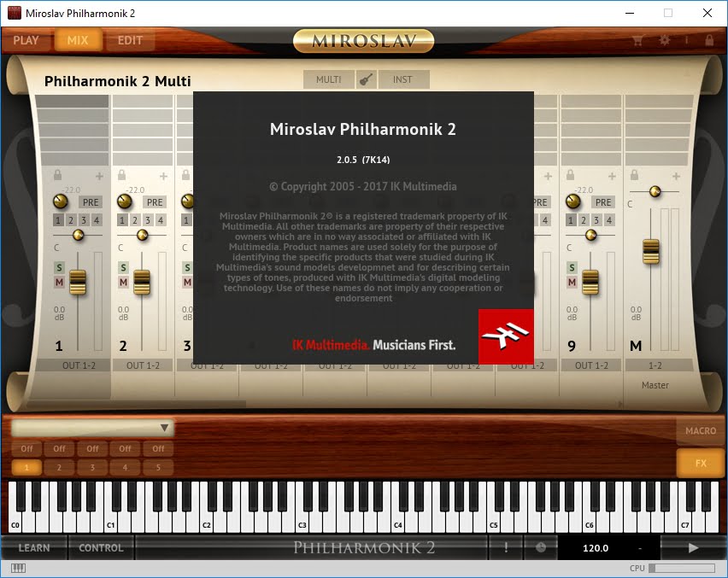This screenshot has height=578, width=728.
Task: Click channel 1 volume fader handle
Action: point(78,282)
